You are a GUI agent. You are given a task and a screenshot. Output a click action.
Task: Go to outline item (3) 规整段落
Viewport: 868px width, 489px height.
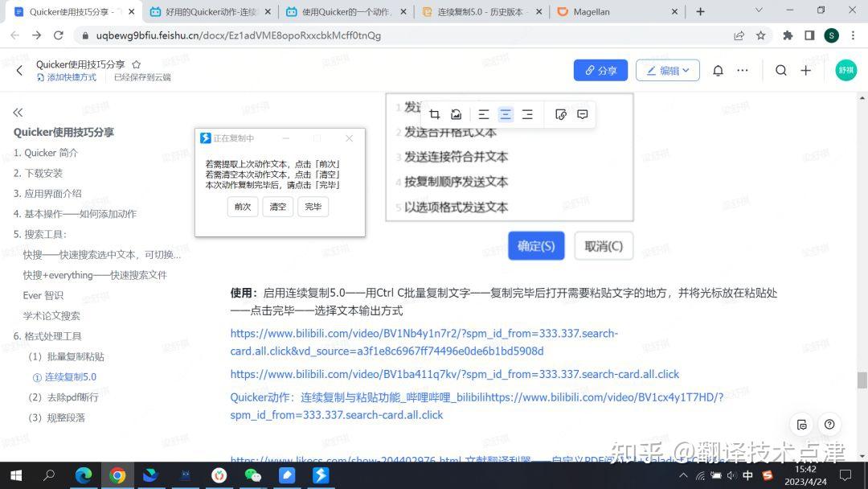[x=56, y=417]
